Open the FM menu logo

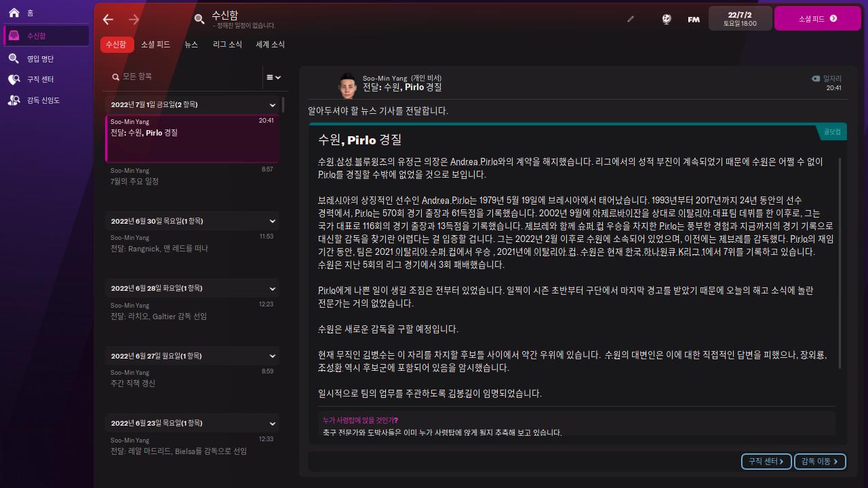(694, 19)
